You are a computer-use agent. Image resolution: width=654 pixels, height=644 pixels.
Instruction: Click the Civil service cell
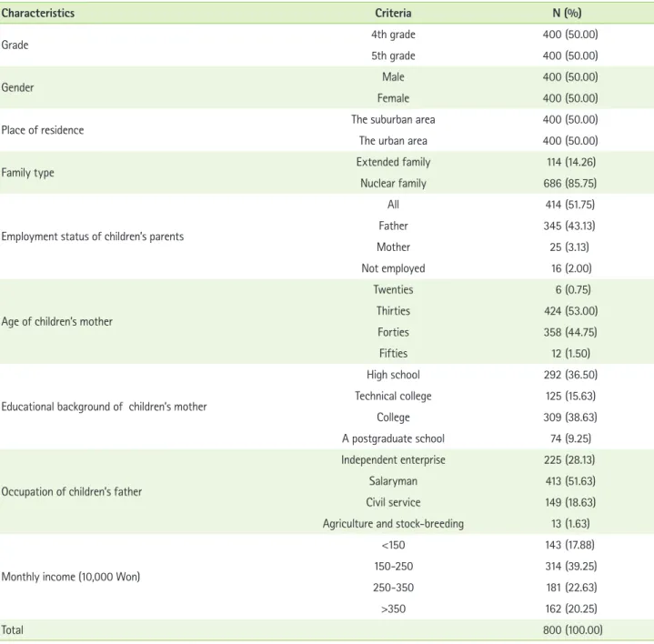(393, 502)
